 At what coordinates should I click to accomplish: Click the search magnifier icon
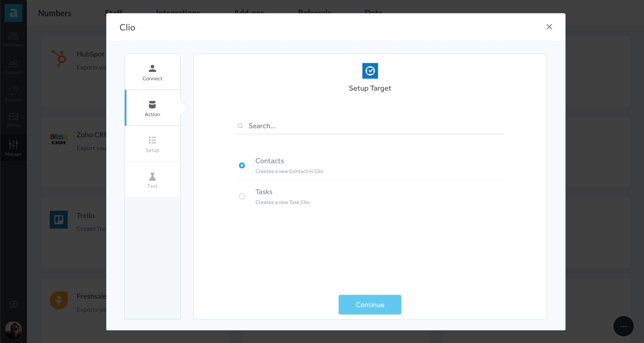(x=241, y=126)
